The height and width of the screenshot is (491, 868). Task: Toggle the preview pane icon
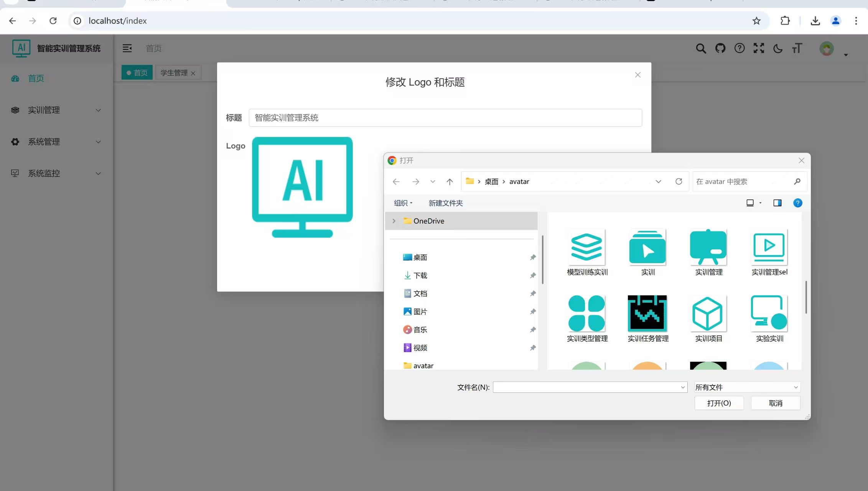coord(777,203)
